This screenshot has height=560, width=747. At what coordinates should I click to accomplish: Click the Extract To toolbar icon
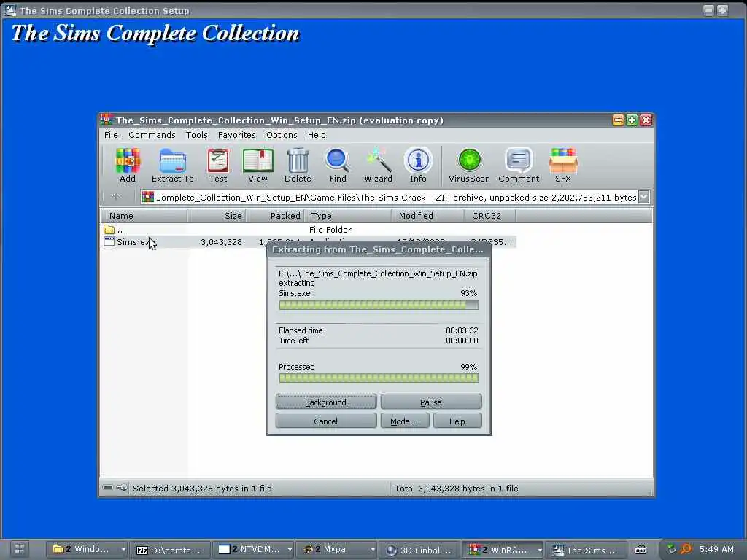point(172,160)
